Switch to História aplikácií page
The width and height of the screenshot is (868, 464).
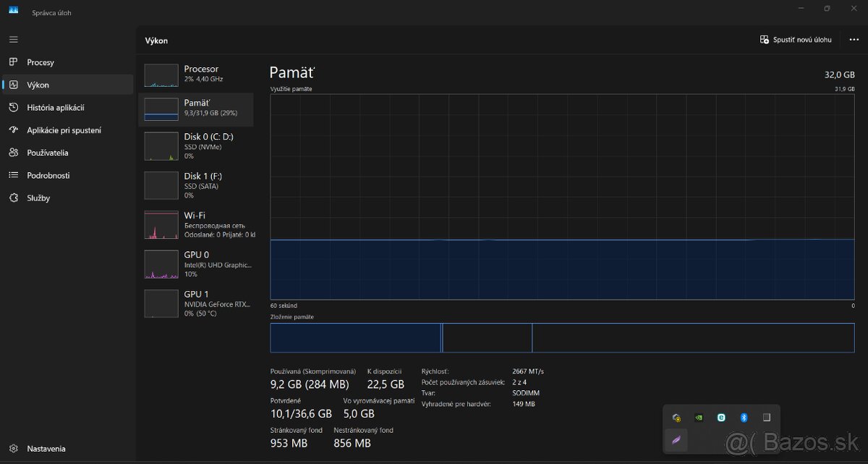pos(55,108)
